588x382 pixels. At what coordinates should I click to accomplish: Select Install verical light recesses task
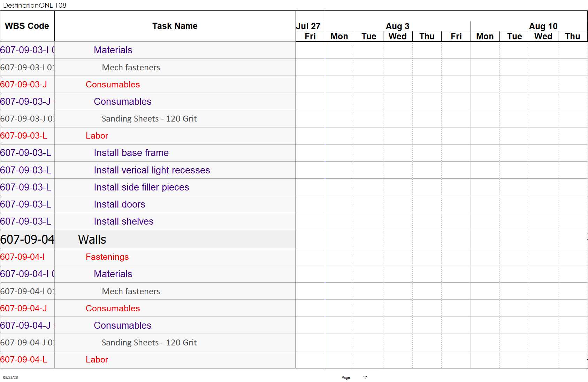pyautogui.click(x=175, y=170)
